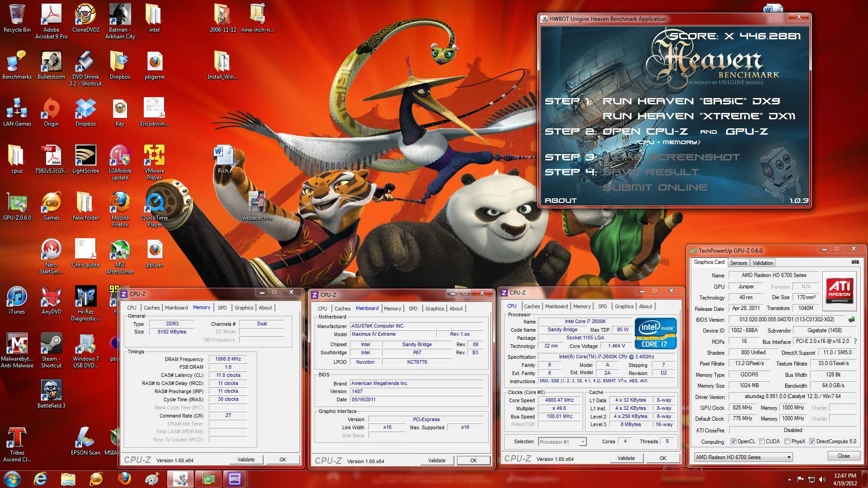Open the Processor #1 selection dropdown
Viewport: 868px width, 488px height.
pos(562,441)
